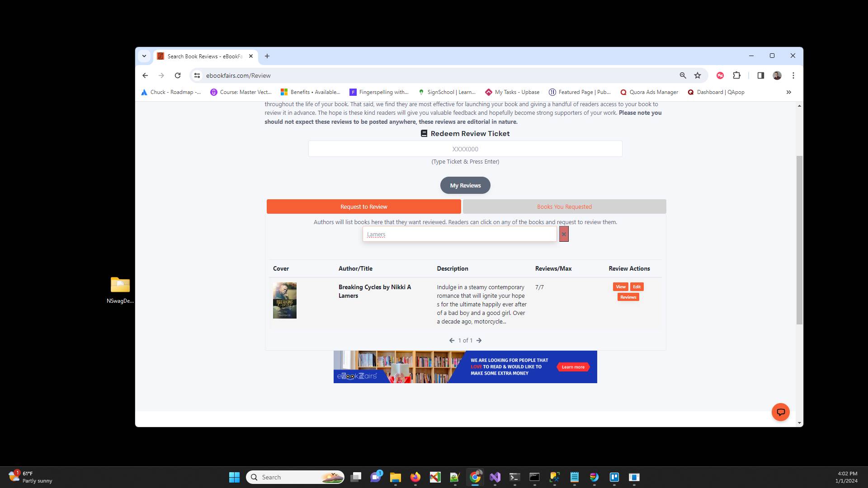This screenshot has width=868, height=488.
Task: Open the Chrome three-dot menu
Action: coord(793,75)
